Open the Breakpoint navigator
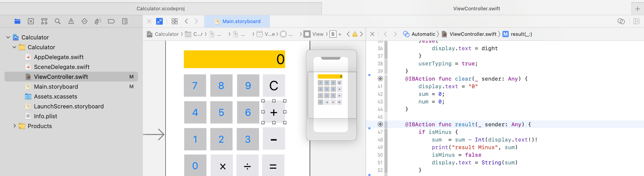This screenshot has height=176, width=644. pyautogui.click(x=111, y=21)
